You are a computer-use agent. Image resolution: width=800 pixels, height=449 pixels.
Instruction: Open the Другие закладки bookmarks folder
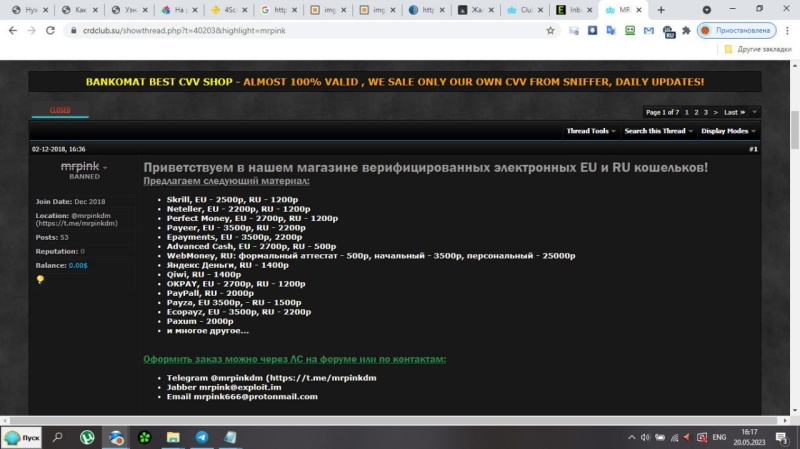tap(758, 49)
